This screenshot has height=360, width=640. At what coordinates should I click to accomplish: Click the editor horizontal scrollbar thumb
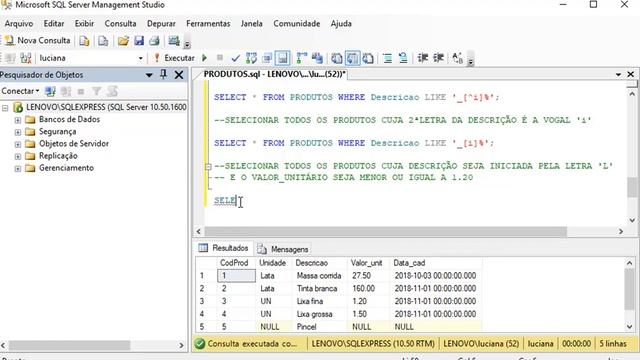[x=385, y=231]
